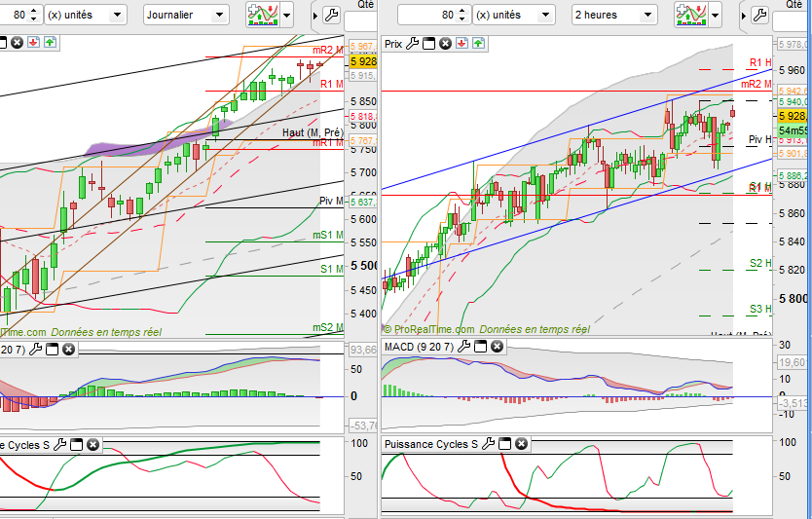Click 19,60 MACD value label
The image size is (812, 519).
click(793, 362)
